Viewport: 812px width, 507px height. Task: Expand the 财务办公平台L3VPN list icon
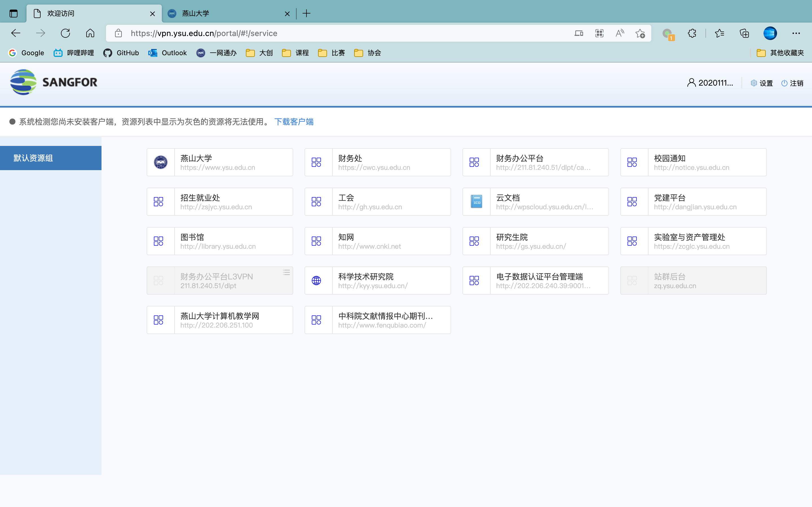(286, 272)
